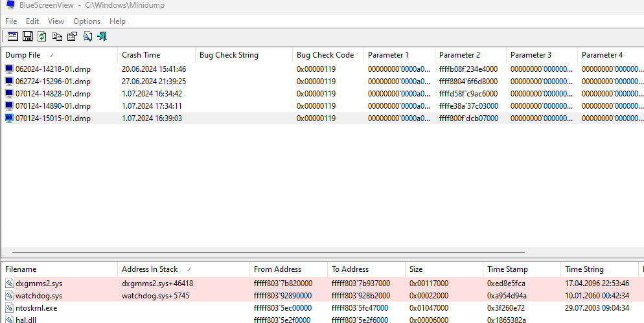Viewport: 644px width, 323px height.
Task: Refresh the dump list via toolbar icon
Action: (42, 37)
